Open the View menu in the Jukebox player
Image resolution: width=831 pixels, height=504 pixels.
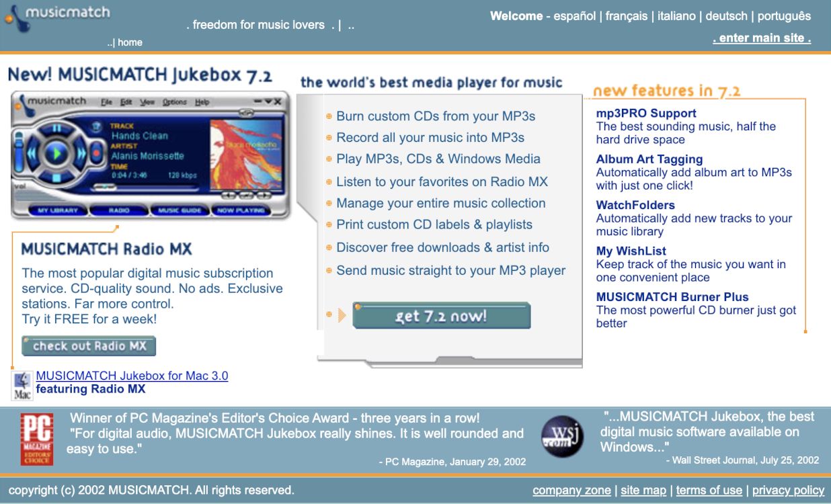[147, 102]
